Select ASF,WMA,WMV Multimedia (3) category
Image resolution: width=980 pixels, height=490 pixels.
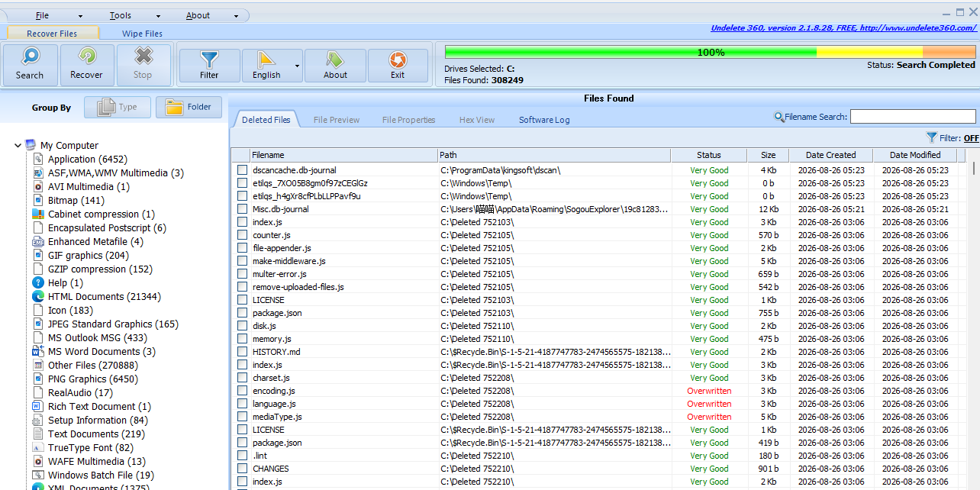(x=116, y=172)
